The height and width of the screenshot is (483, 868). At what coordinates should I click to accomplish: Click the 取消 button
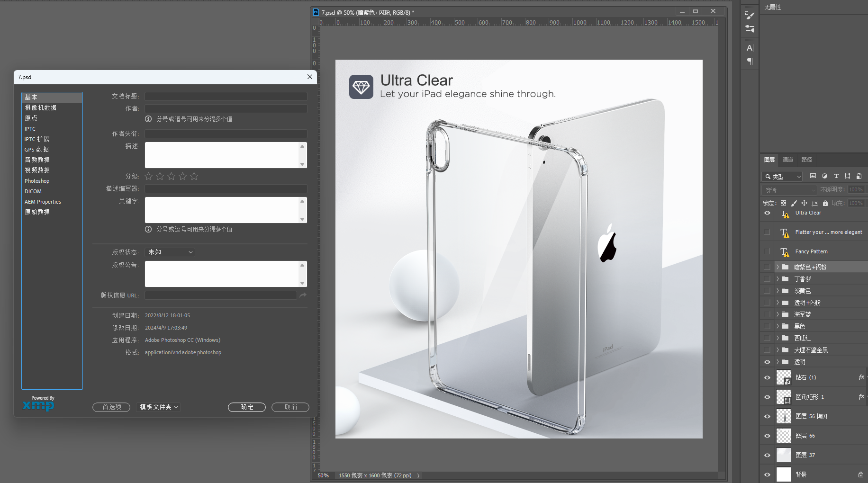(x=290, y=407)
